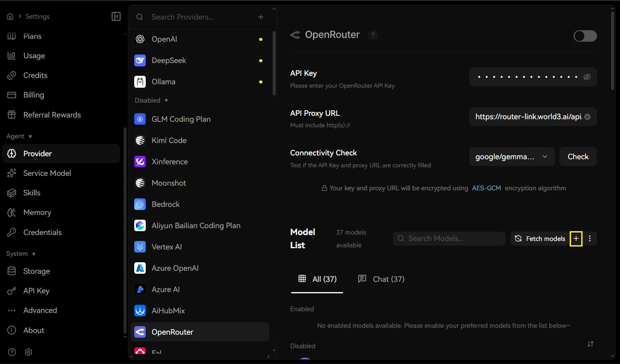This screenshot has height=364, width=620.
Task: Click the Check connectivity button
Action: point(578,157)
